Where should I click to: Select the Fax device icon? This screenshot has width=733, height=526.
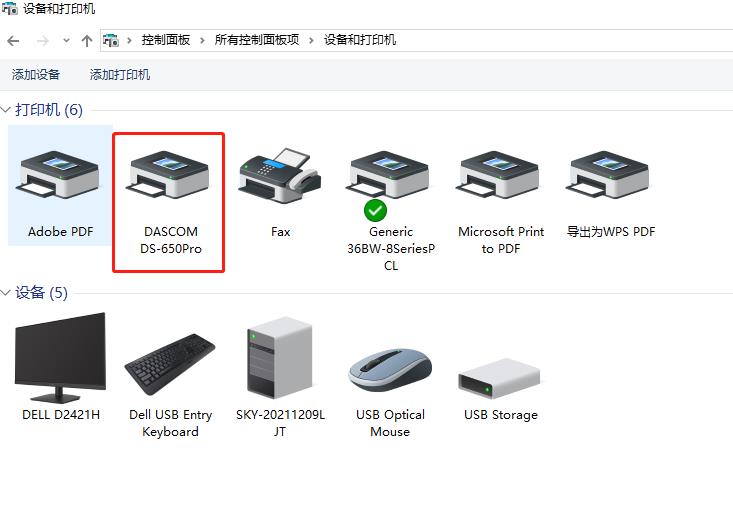(280, 175)
